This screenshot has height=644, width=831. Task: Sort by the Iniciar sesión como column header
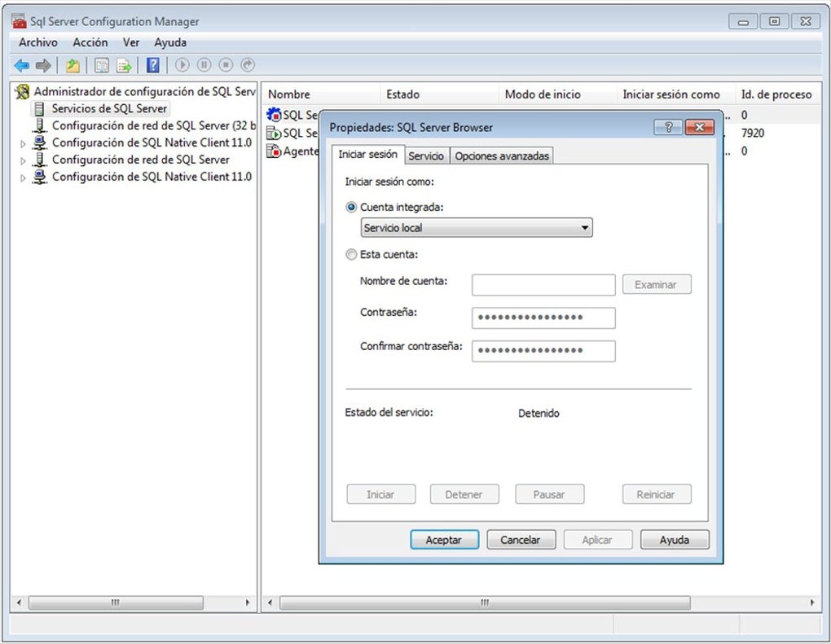[x=675, y=94]
